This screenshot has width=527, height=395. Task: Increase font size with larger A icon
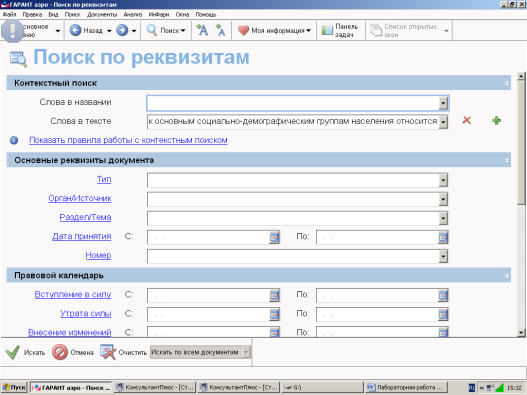point(202,30)
